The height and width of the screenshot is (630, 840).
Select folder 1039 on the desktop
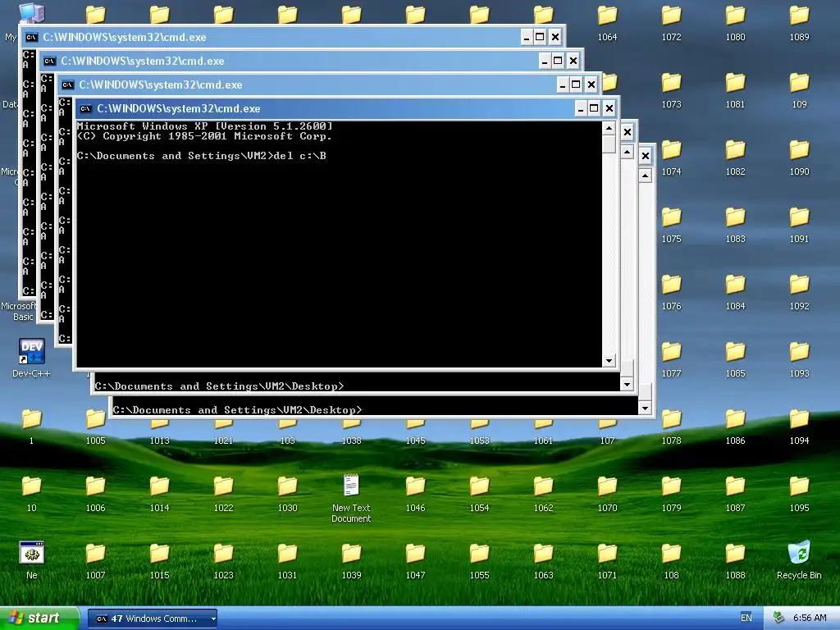pyautogui.click(x=351, y=561)
